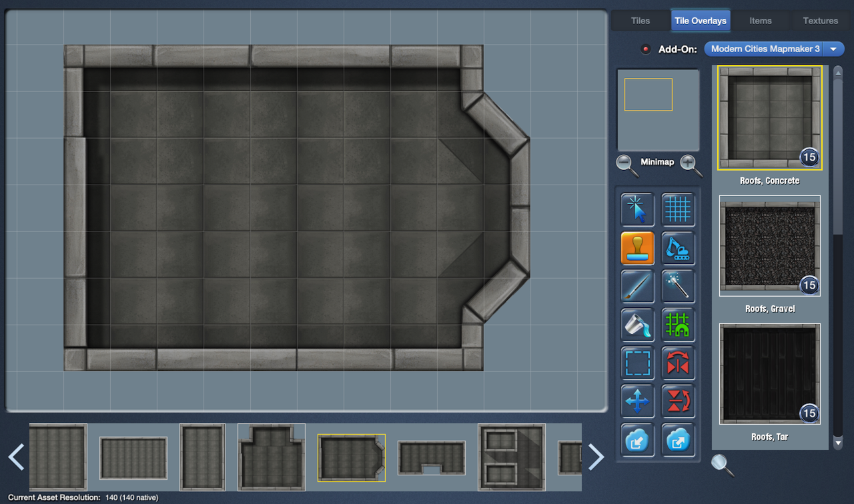Select the paintbrush tool
Screen dimensions: 854x504
[637, 286]
